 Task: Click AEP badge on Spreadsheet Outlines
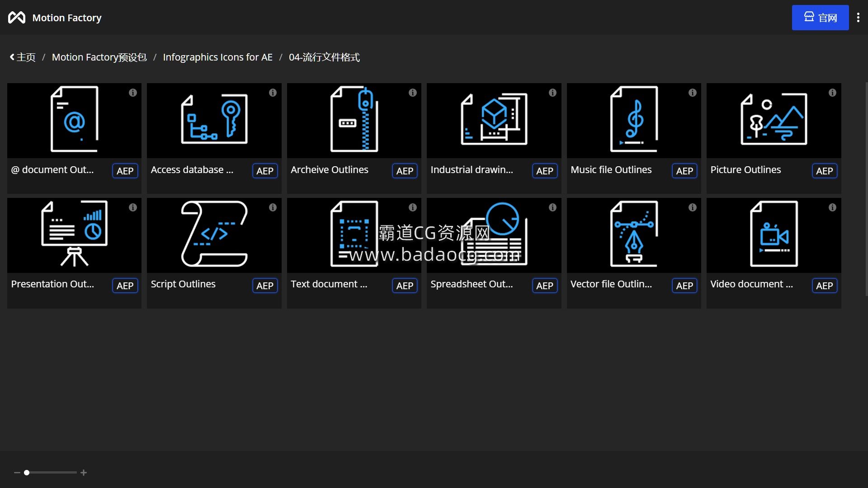click(x=545, y=286)
